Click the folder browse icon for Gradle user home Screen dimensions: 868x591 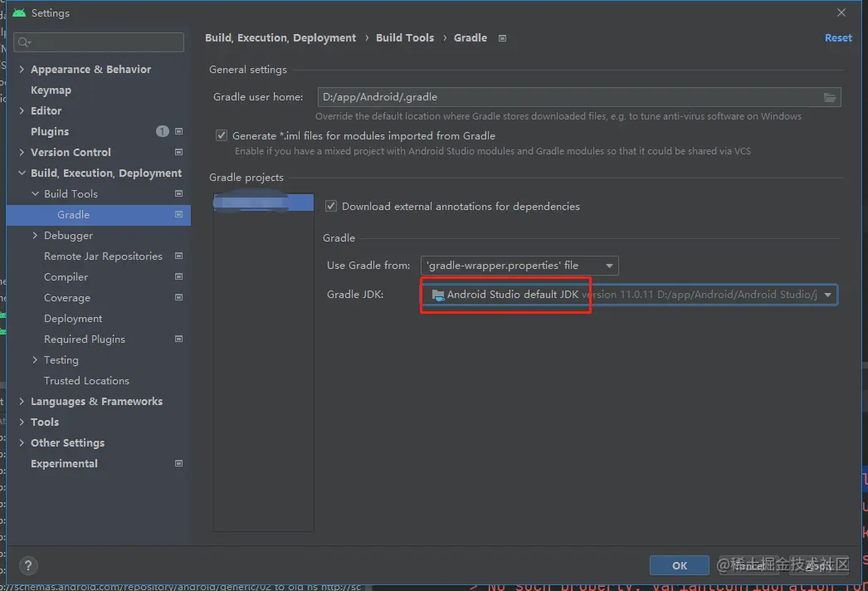[x=829, y=97]
